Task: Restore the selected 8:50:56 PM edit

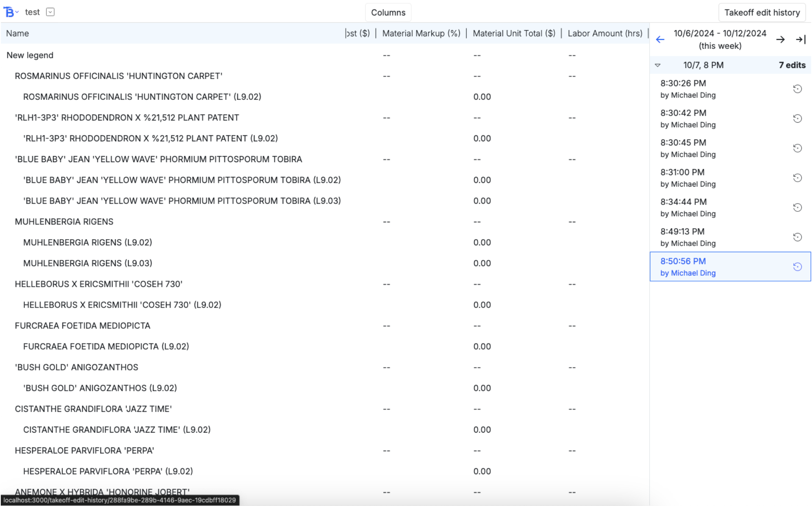Action: pyautogui.click(x=797, y=267)
